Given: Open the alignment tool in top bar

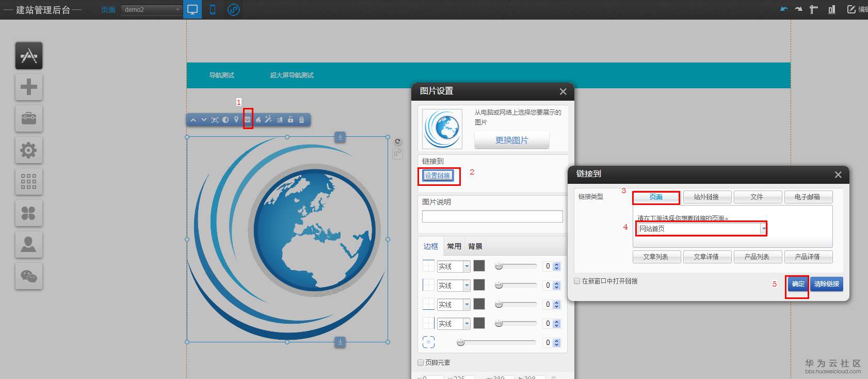Looking at the screenshot, I should (x=832, y=9).
